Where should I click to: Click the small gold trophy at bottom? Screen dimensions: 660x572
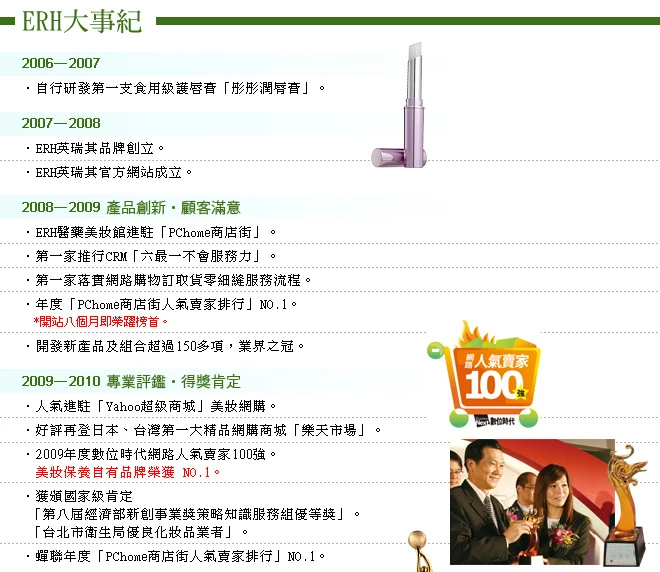(418, 551)
